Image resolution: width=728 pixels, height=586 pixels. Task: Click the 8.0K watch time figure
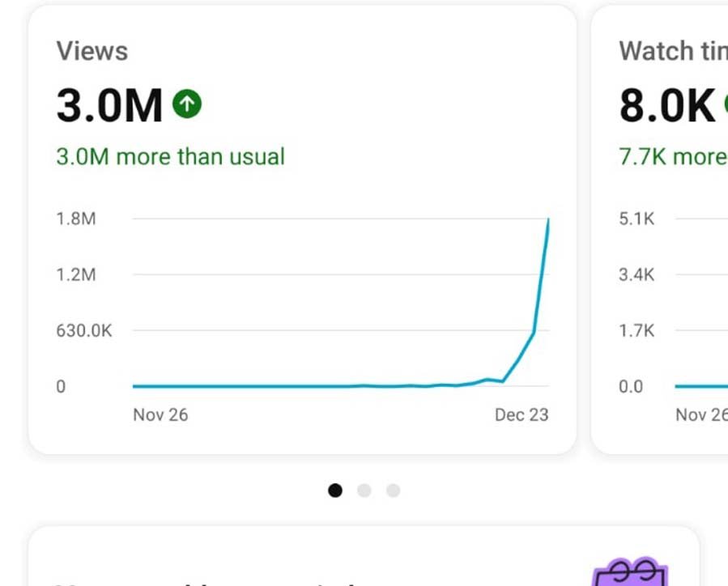click(x=667, y=106)
